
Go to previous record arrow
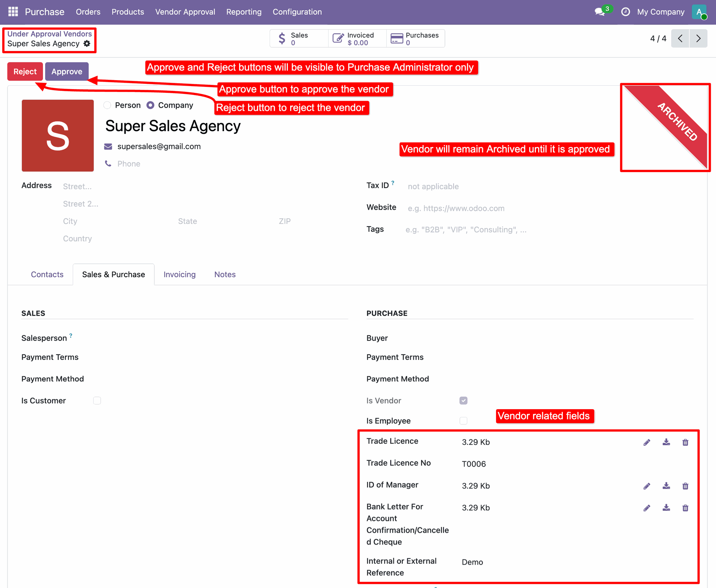680,38
